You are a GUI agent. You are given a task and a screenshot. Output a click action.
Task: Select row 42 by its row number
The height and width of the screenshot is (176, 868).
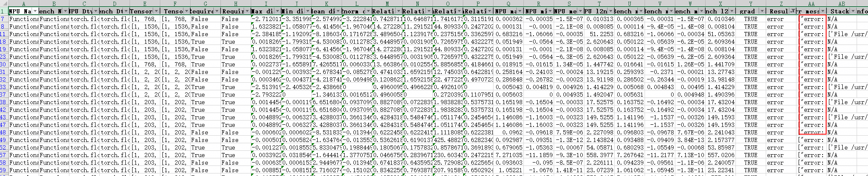(x=4, y=110)
